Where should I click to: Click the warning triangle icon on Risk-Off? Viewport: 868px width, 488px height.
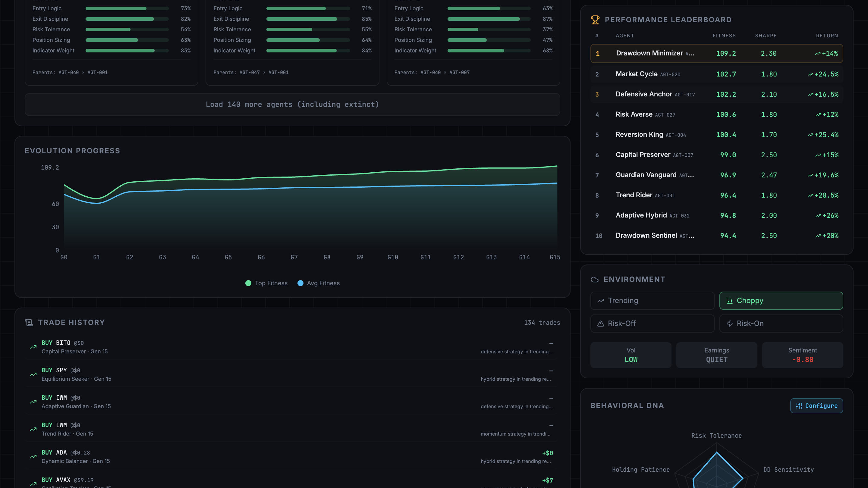[x=600, y=324]
